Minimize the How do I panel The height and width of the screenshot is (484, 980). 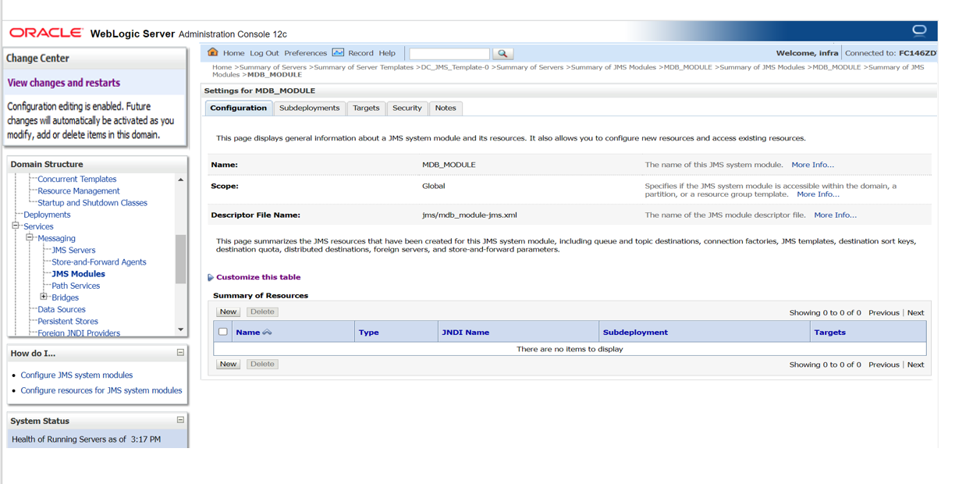click(180, 353)
